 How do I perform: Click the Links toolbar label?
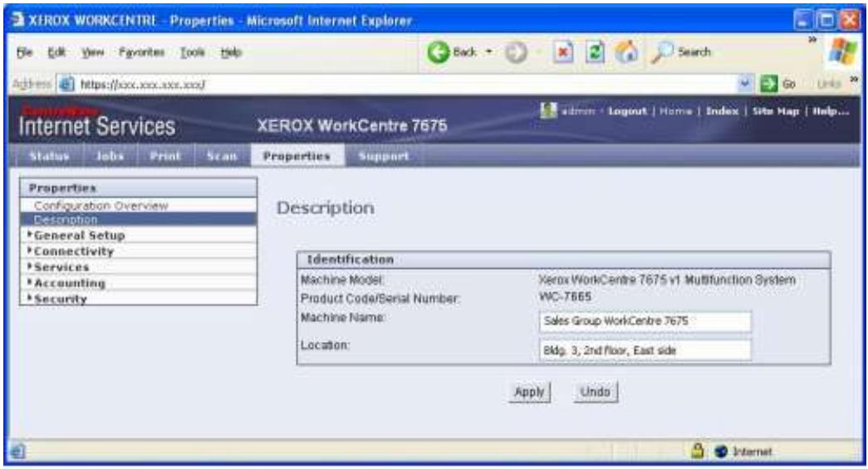829,84
